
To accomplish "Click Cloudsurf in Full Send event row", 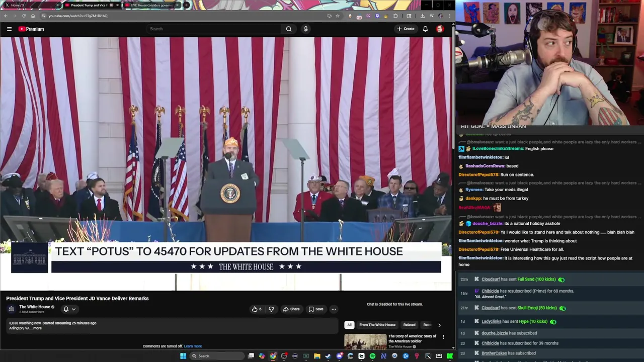I will pos(491,280).
